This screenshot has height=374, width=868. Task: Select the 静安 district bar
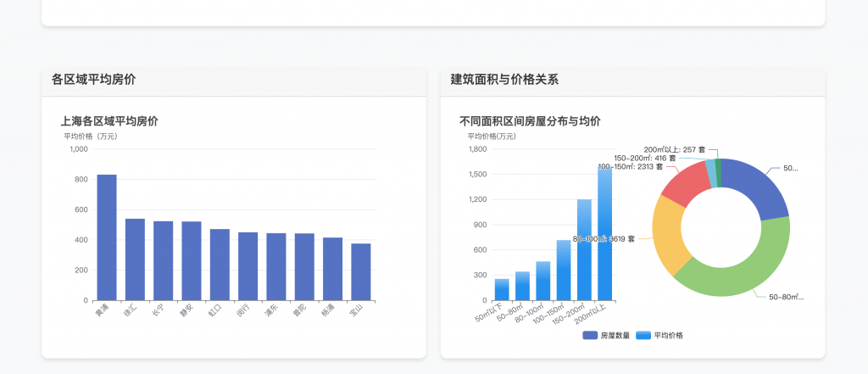(x=192, y=261)
